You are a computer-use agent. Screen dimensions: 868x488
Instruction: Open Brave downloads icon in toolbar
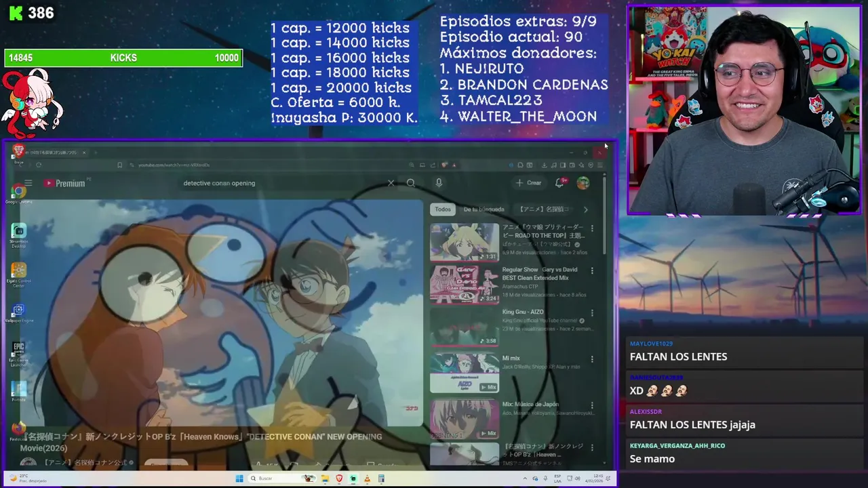click(x=544, y=165)
